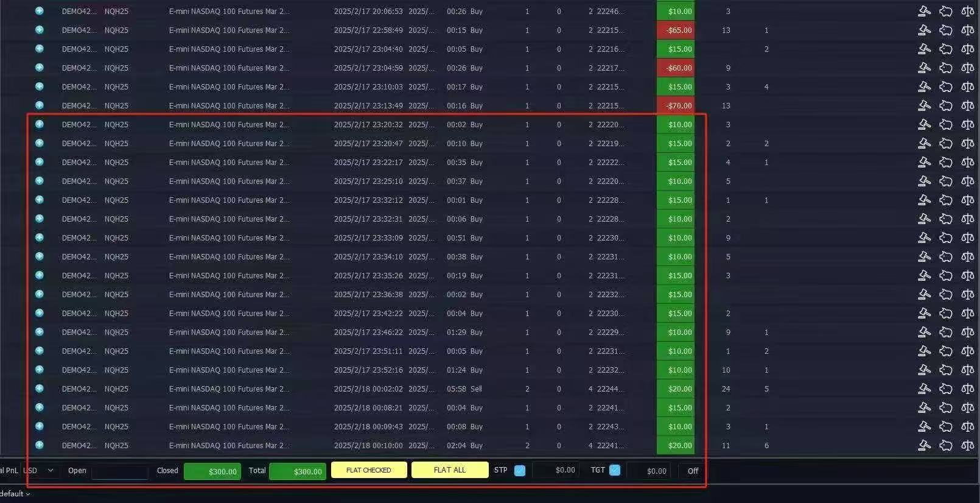Click the FLAT CHECKED button

[x=369, y=470]
